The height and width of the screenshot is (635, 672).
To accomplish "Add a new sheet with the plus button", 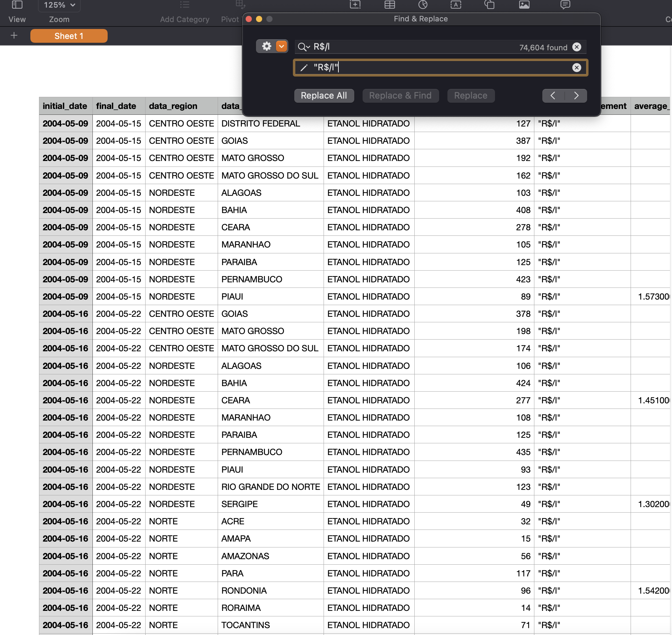I will pyautogui.click(x=14, y=35).
